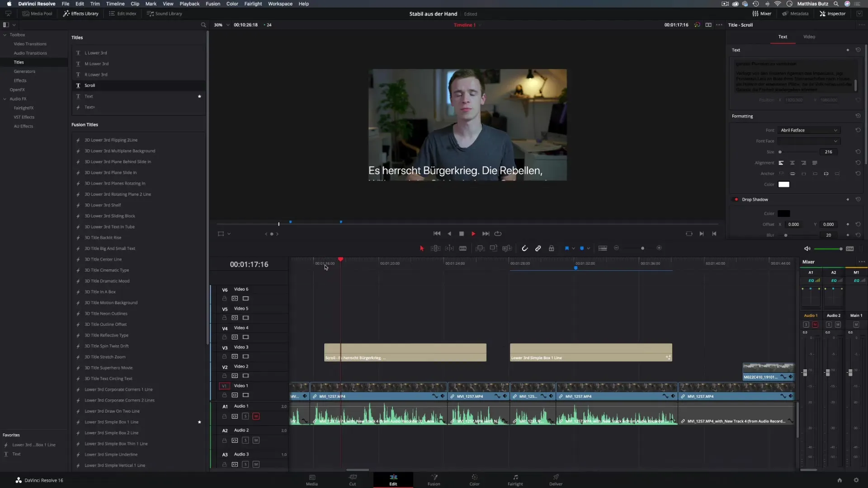Toggle Loop playback
Image resolution: width=868 pixels, height=488 pixels.
498,234
